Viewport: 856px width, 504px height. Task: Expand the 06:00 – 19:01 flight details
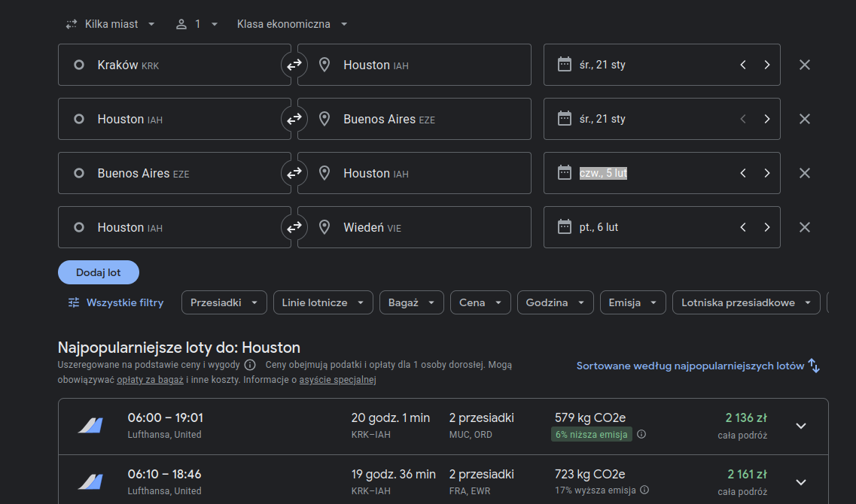click(801, 426)
